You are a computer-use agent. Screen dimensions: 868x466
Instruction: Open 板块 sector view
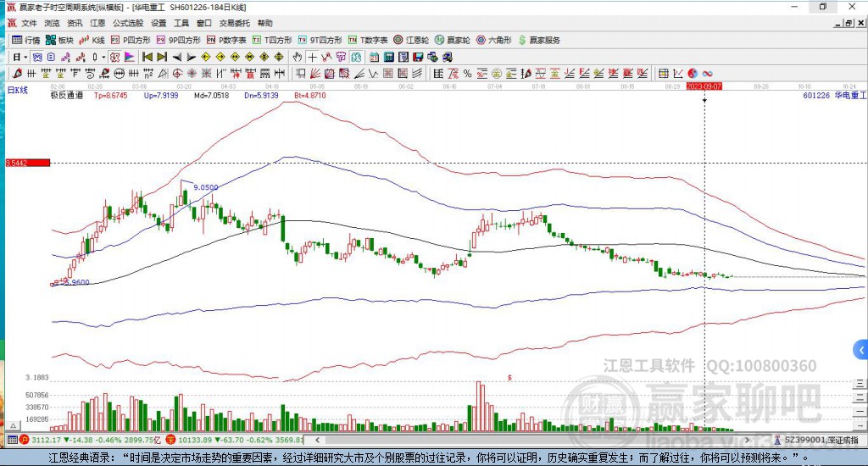point(60,40)
